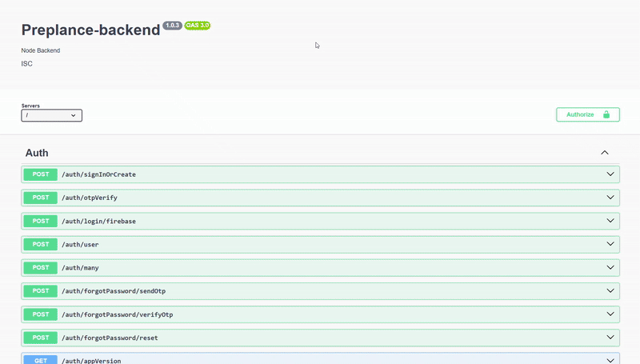
Task: Click POST badge of /auth/forgotPassword/verifyOtp
Action: [41, 314]
